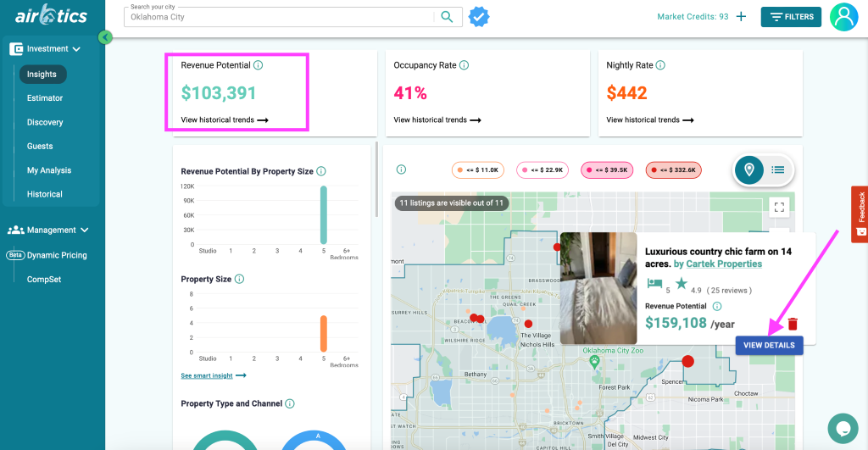Click orange 5-bedroom property size bar
The image size is (868, 450).
point(324,334)
